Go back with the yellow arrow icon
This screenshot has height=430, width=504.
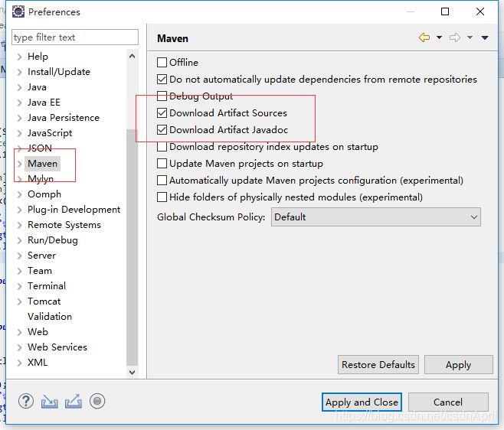tap(424, 37)
